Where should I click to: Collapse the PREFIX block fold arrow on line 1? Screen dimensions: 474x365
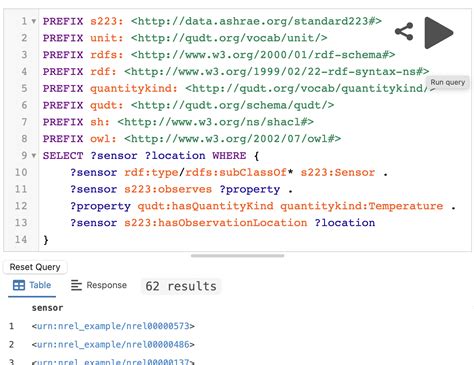click(x=34, y=21)
